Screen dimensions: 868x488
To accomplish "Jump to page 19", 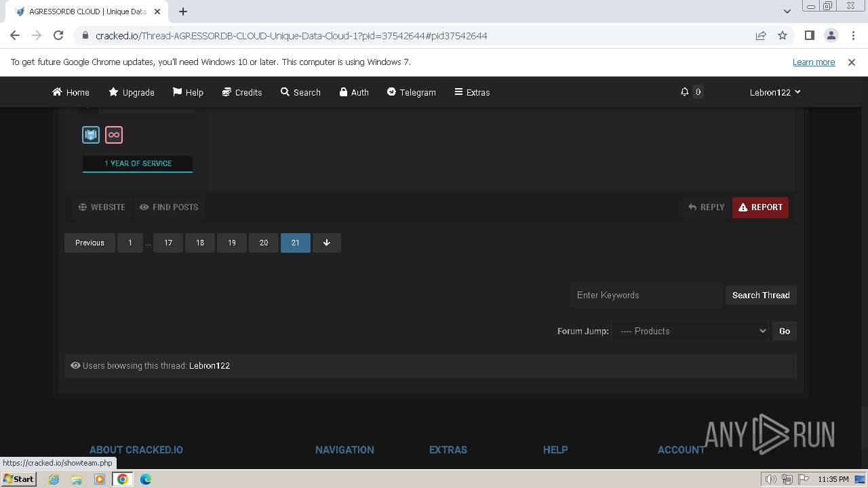I will (232, 243).
